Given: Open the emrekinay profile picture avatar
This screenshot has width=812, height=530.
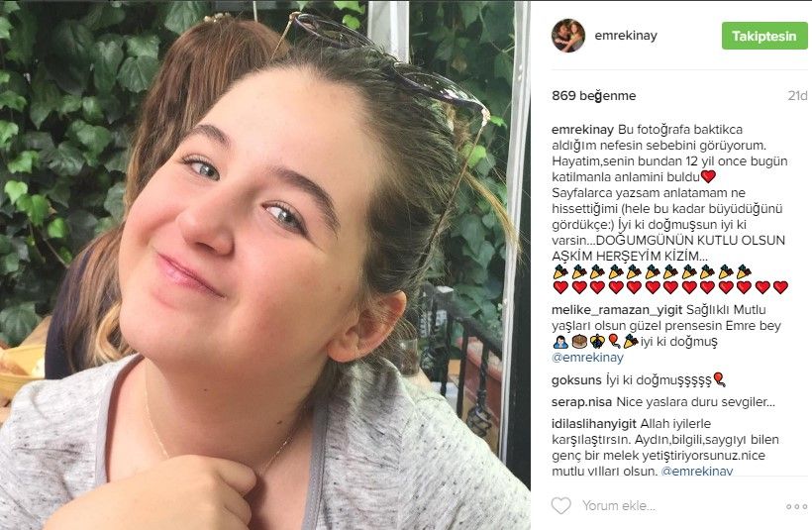Looking at the screenshot, I should 568,36.
